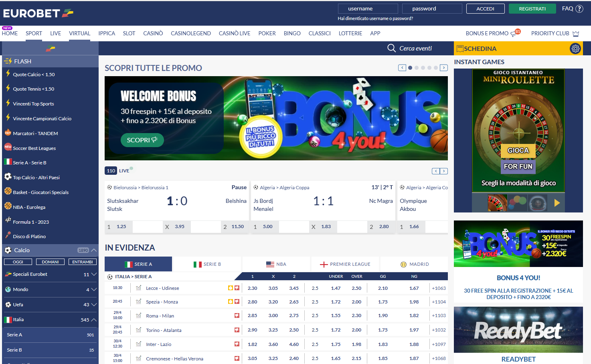Click Formula 1 - 2023 flag icon
591x364 pixels.
8,220
